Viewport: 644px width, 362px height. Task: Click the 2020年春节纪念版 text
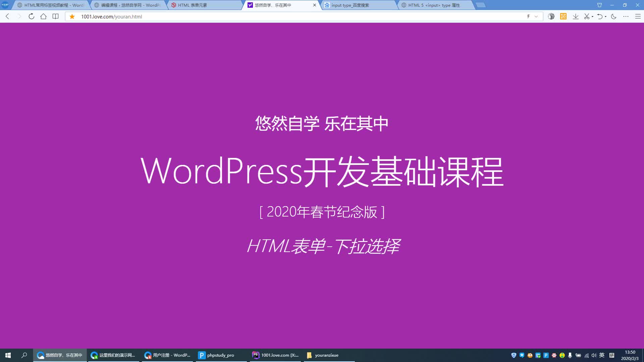[x=322, y=212]
